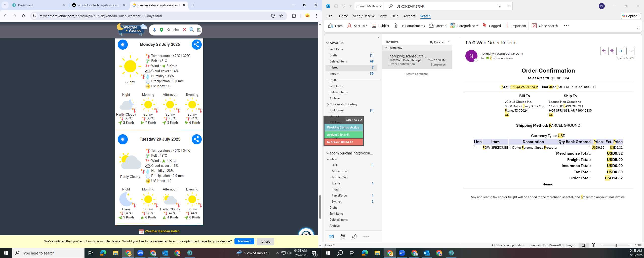This screenshot has height=258, width=644.
Task: Collapse ecom.purchasing account tree
Action: click(x=328, y=153)
